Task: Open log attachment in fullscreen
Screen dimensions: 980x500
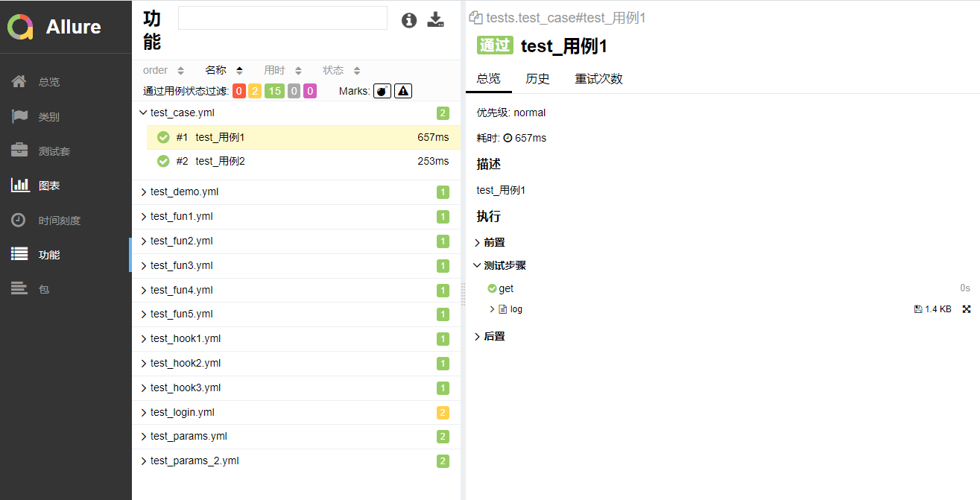Action: 967,309
